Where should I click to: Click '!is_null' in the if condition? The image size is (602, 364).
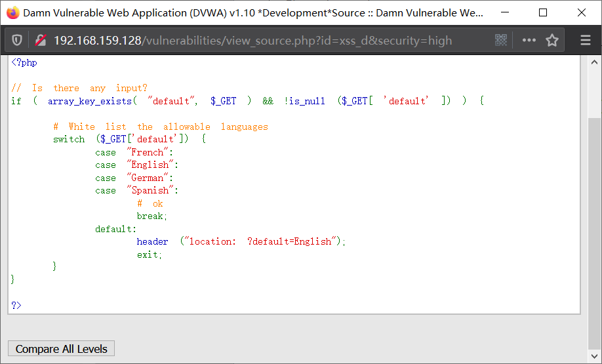(x=304, y=101)
